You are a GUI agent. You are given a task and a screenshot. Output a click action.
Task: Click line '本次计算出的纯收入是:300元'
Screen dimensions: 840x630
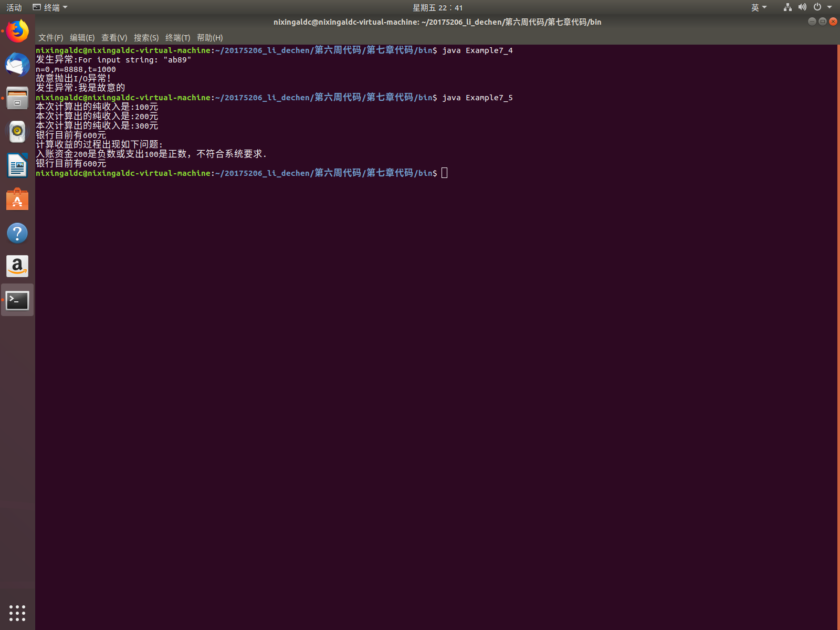pyautogui.click(x=97, y=126)
